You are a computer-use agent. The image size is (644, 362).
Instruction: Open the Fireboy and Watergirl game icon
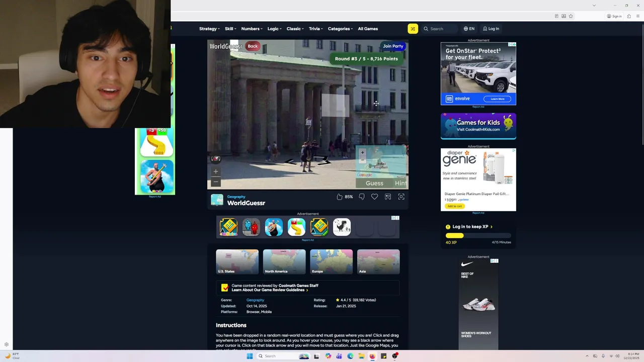pyautogui.click(x=251, y=227)
